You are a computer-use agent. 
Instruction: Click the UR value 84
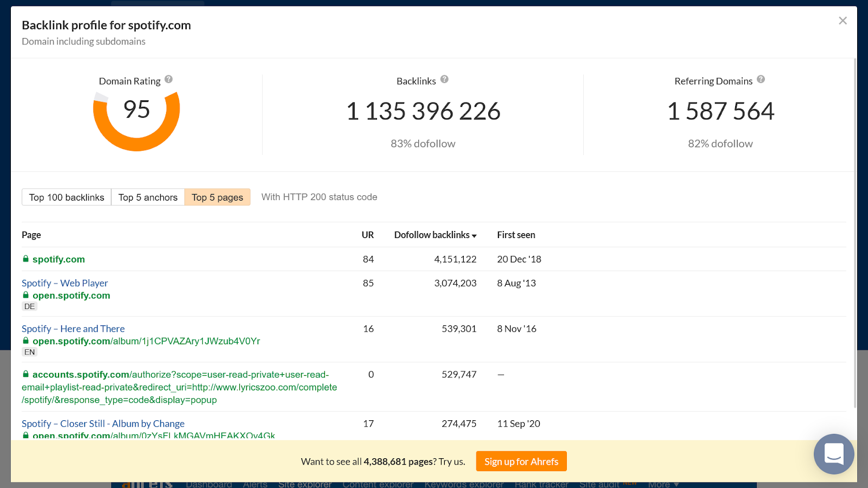[368, 259]
